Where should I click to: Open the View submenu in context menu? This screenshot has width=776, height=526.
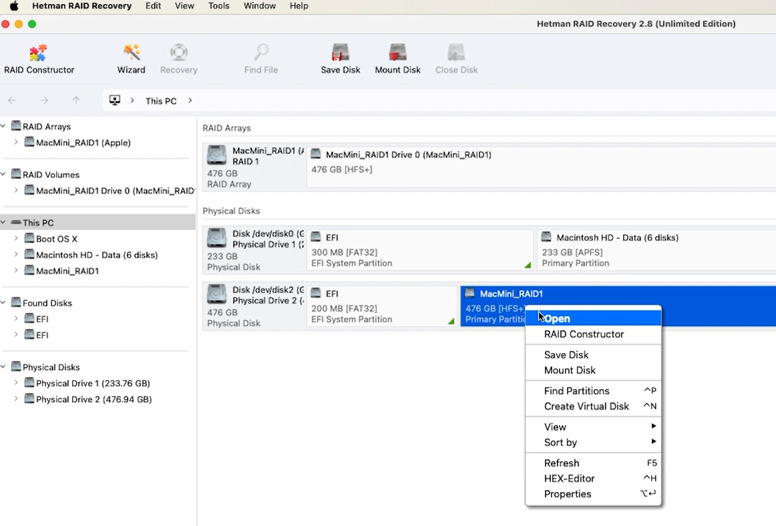click(593, 427)
